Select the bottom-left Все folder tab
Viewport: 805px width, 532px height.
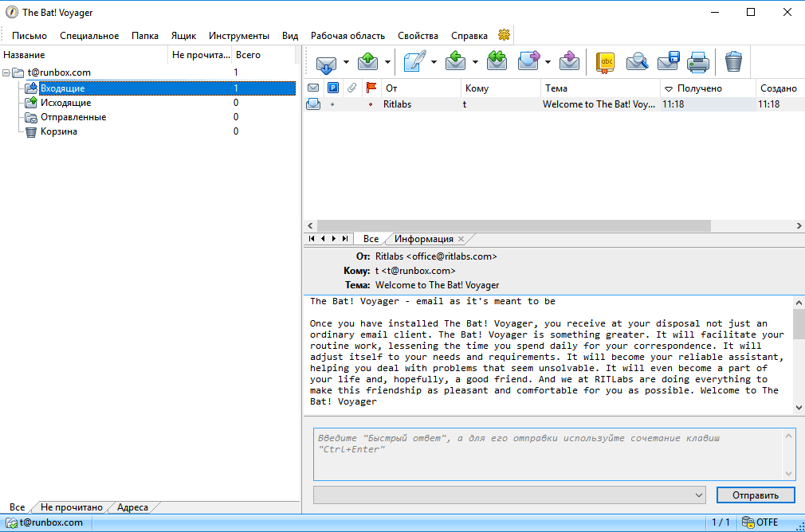click(x=17, y=507)
